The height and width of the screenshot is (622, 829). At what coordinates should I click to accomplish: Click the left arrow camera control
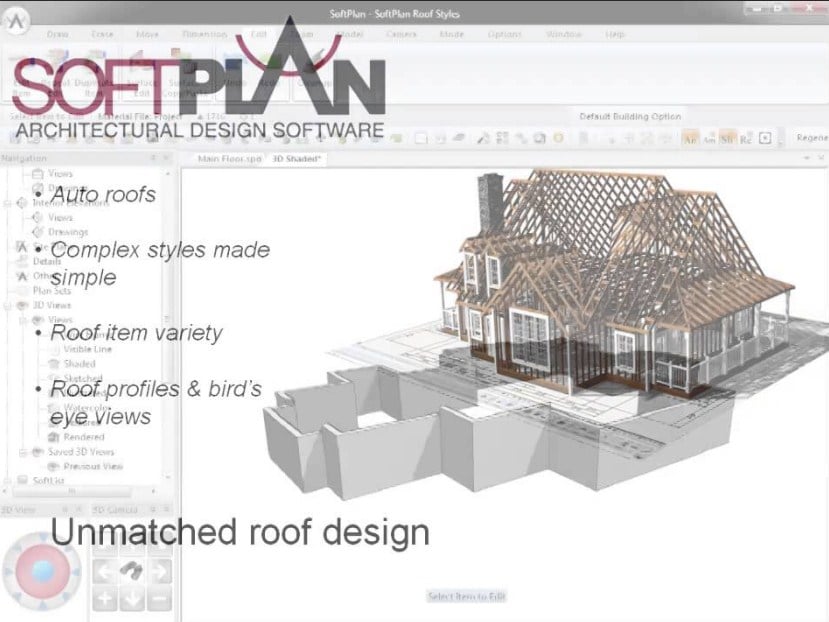105,571
